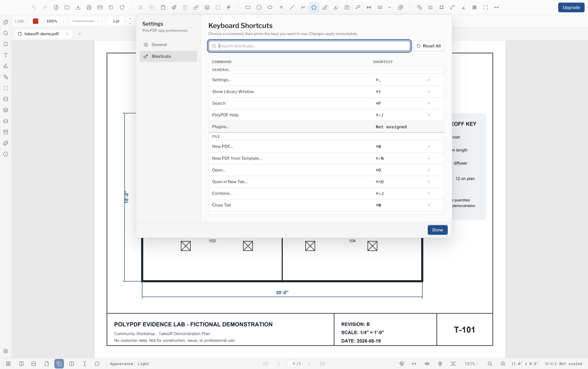
Task: Click the SCALE Not scaled status
Action: click(x=564, y=364)
